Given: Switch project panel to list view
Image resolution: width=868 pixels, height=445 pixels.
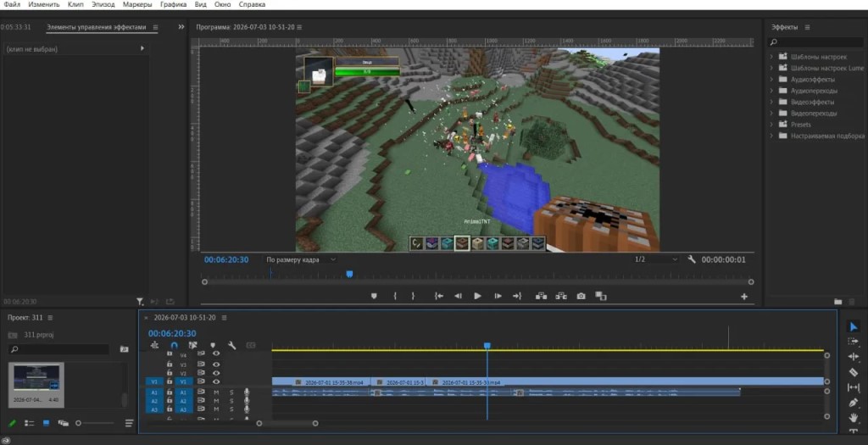Looking at the screenshot, I should [30, 423].
